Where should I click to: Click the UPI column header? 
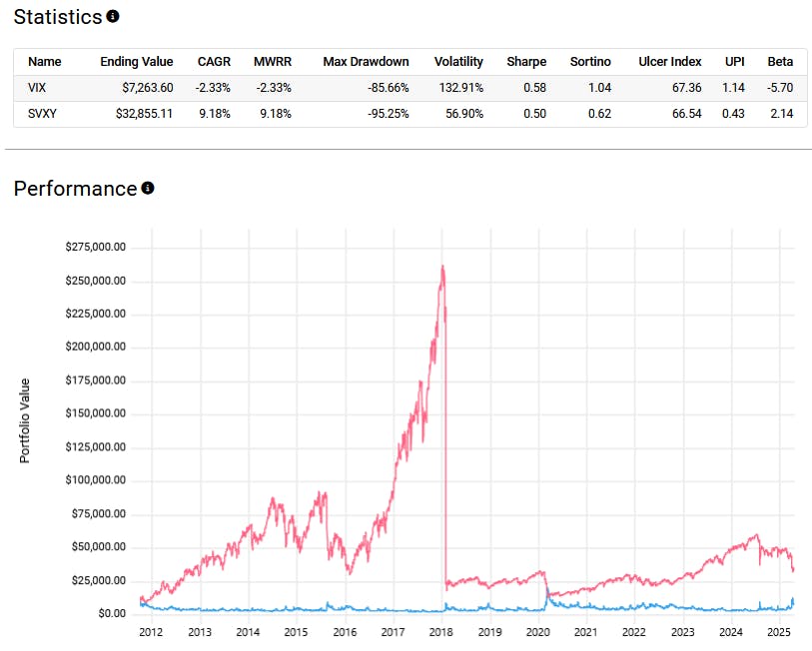(x=734, y=61)
